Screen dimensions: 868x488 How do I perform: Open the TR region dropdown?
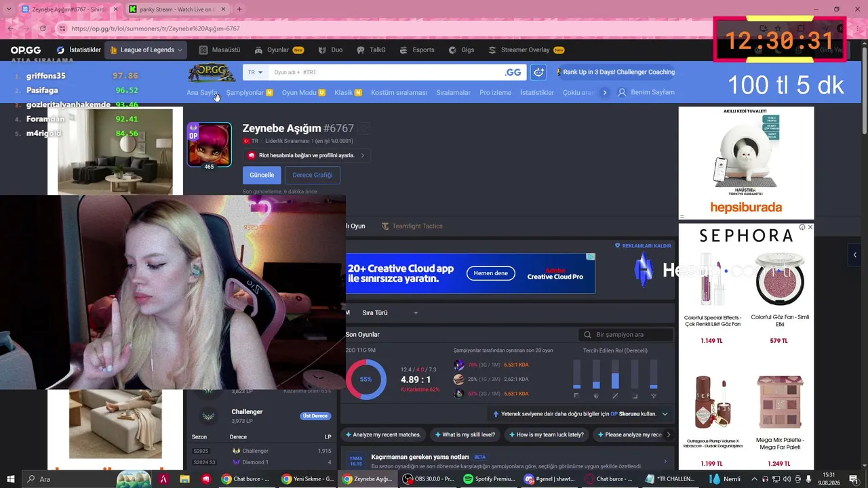[x=255, y=73]
